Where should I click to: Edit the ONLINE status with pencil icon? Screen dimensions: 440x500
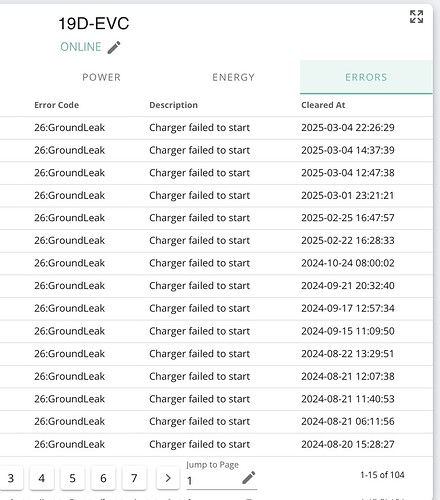point(114,47)
